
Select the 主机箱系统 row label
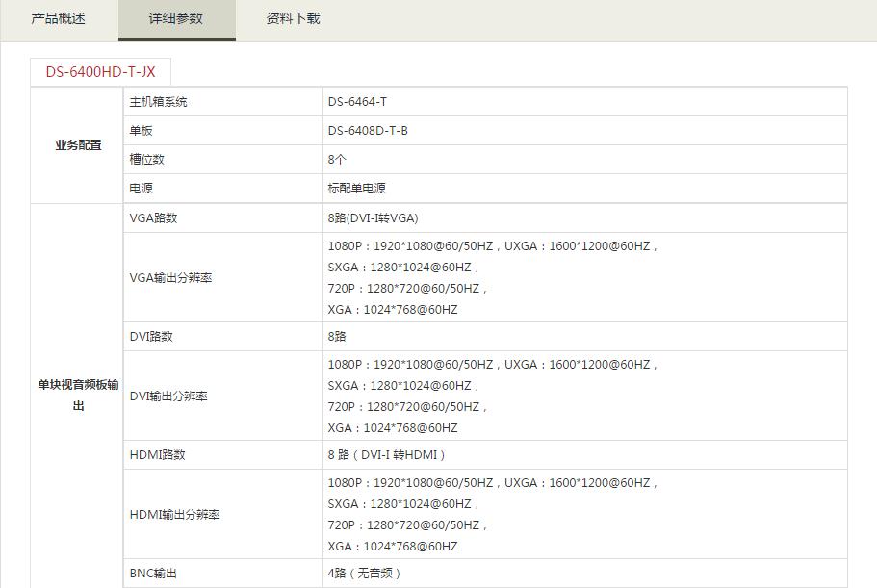tap(158, 102)
